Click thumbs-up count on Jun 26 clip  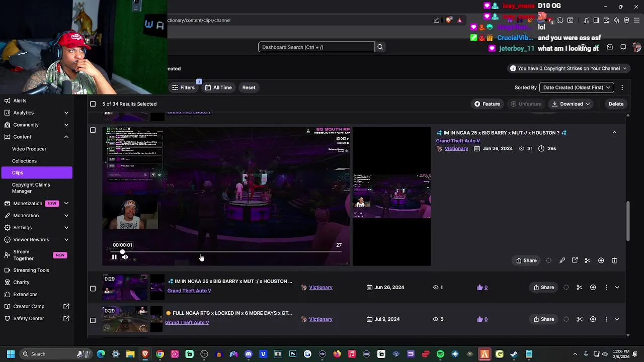coord(483,287)
